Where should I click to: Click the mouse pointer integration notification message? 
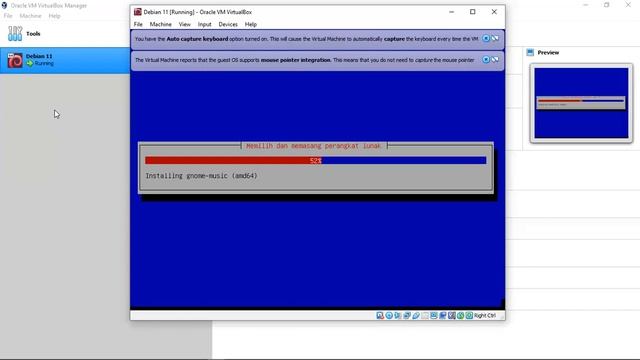[x=304, y=60]
